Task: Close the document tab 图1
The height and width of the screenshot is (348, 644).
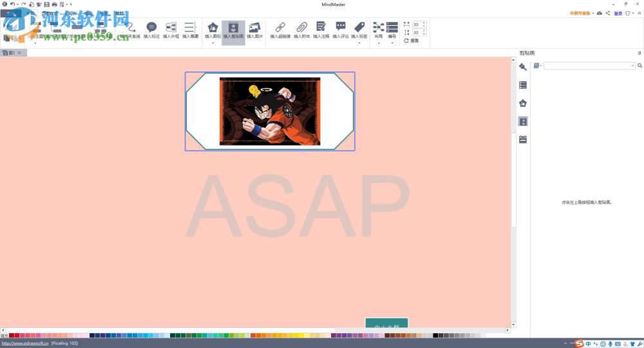Action: point(19,53)
